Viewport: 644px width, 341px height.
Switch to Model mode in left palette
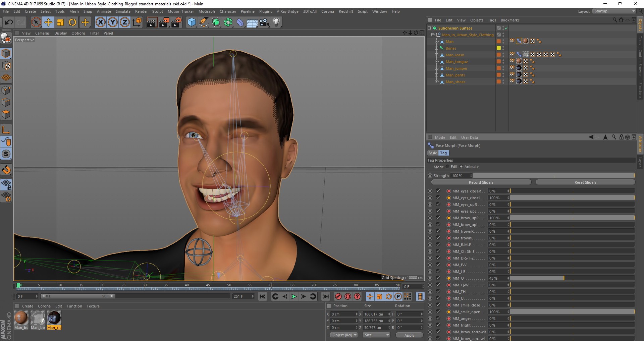click(6, 54)
